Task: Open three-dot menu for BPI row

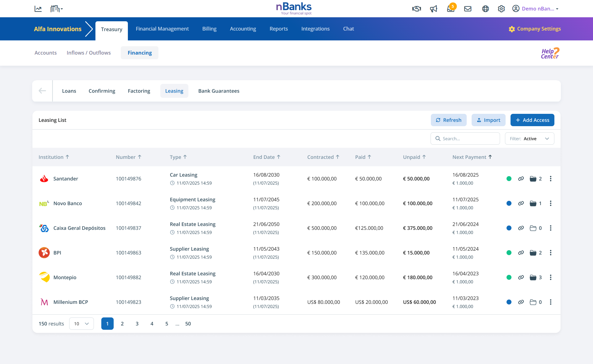Action: click(x=550, y=253)
